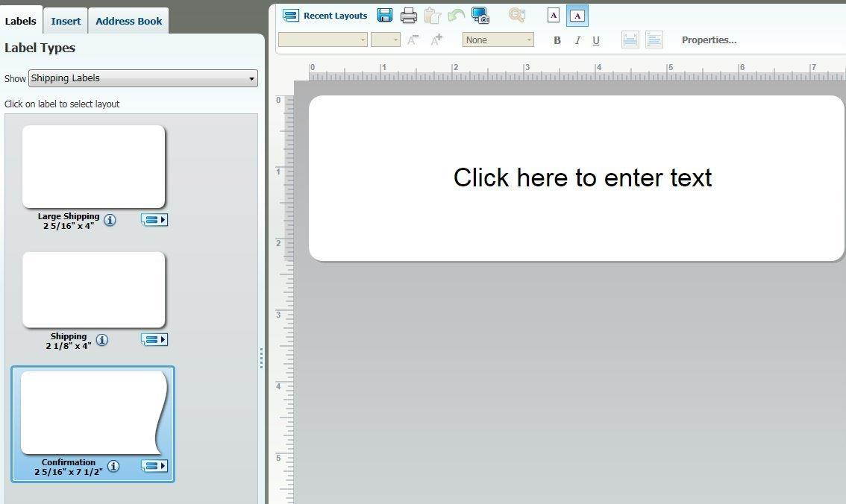Toggle Underline text formatting
The height and width of the screenshot is (504, 846).
[x=596, y=40]
